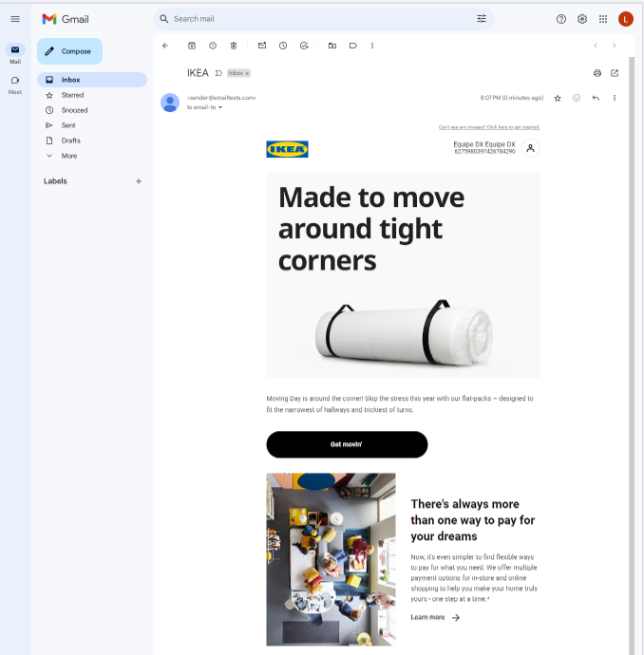Image resolution: width=644 pixels, height=655 pixels.
Task: Expand the 'to email-to' recipient details
Action: [220, 107]
